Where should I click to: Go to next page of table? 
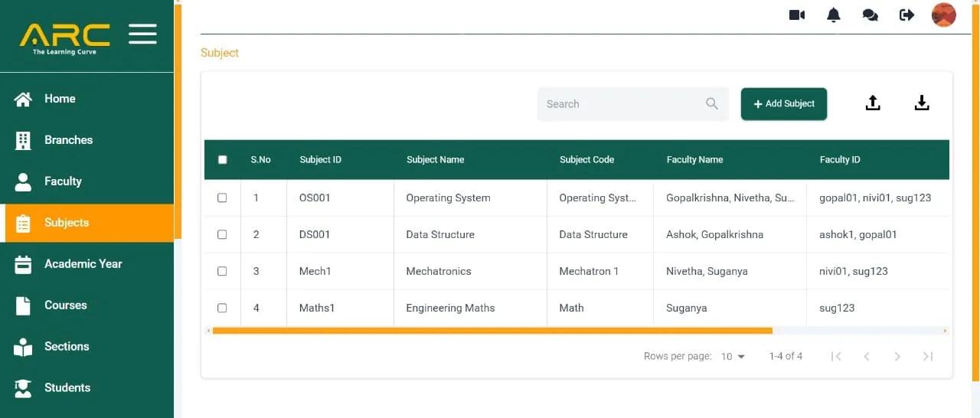pos(897,356)
